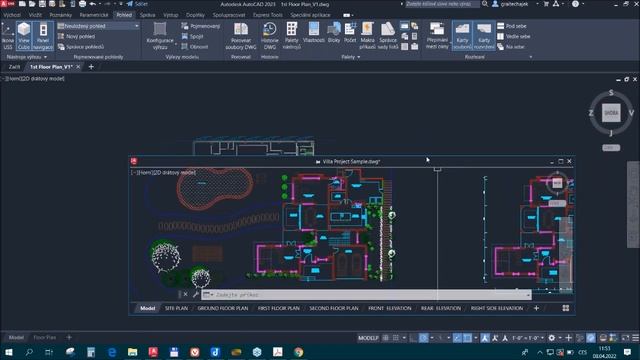Toggle Karty souborů file tabs
640x360 pixels.
(462, 36)
